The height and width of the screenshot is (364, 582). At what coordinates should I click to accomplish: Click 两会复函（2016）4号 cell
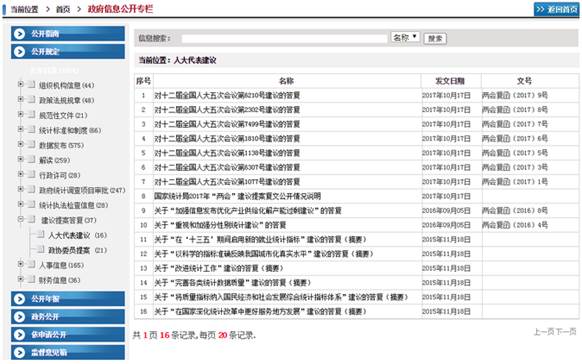point(514,225)
